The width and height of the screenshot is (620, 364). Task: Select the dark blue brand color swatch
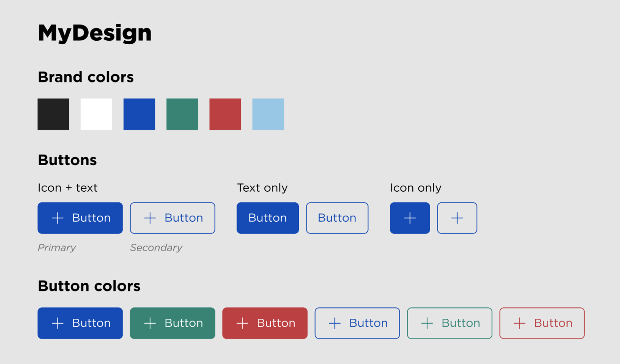tap(139, 114)
